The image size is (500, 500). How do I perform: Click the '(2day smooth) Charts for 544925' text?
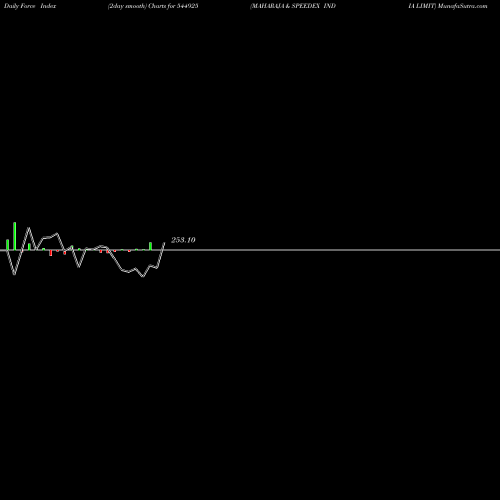pyautogui.click(x=153, y=6)
